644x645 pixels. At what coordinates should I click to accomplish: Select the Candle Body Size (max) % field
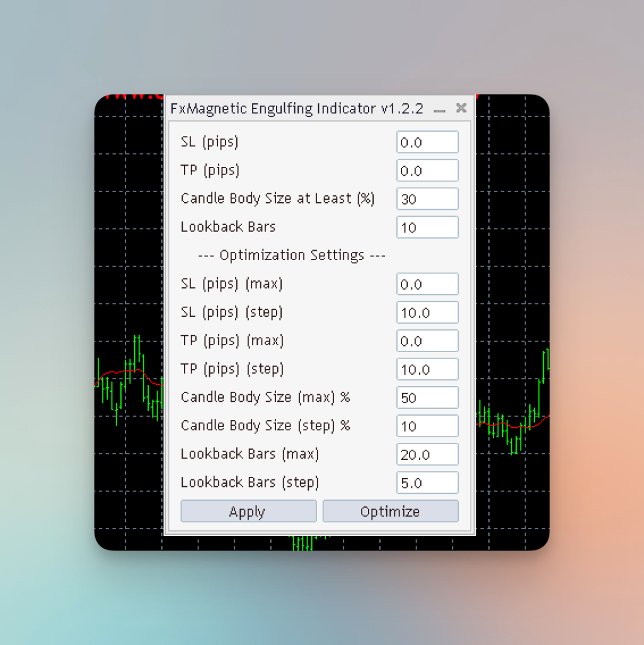(427, 397)
